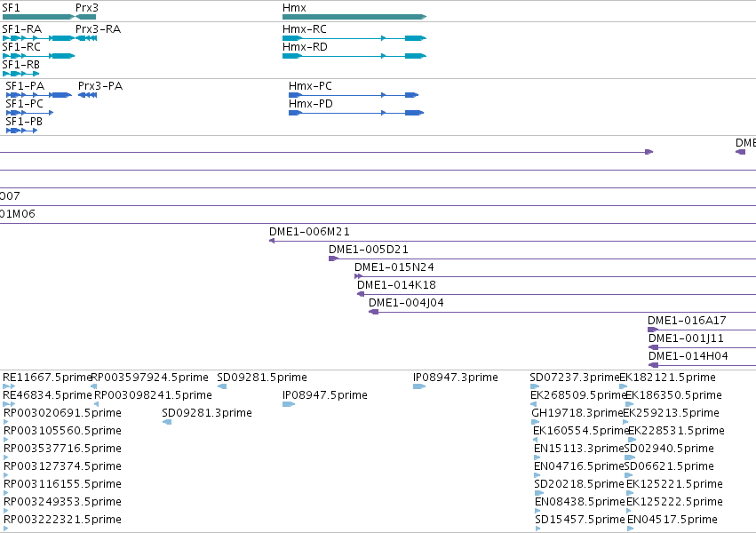Click the EK125222.5prime EST label

[x=674, y=503]
